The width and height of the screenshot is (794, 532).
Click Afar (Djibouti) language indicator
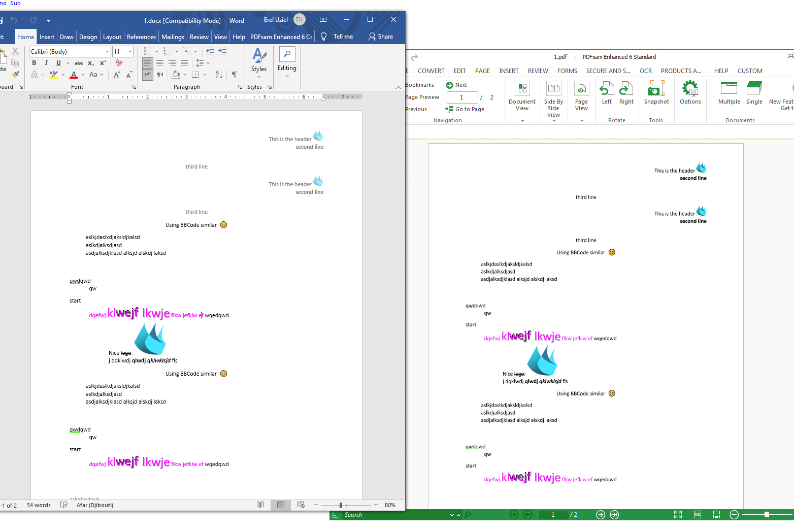tap(95, 505)
